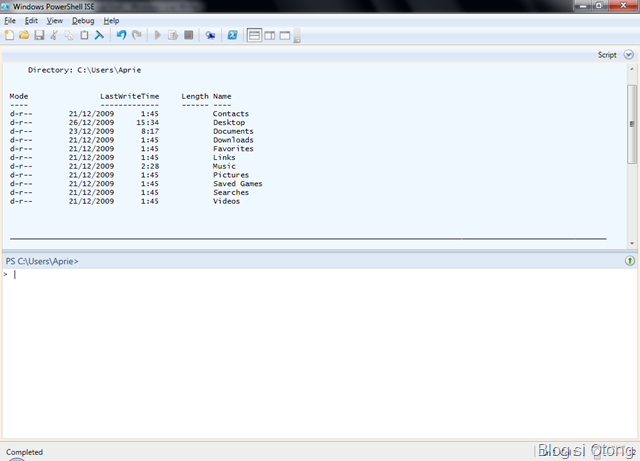Click the output pane scrollbar up arrow

pos(632,69)
